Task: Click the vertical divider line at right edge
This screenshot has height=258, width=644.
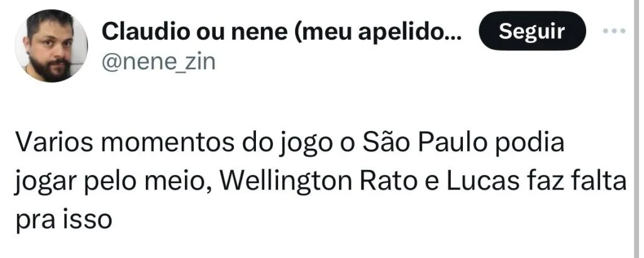Action: 636,129
